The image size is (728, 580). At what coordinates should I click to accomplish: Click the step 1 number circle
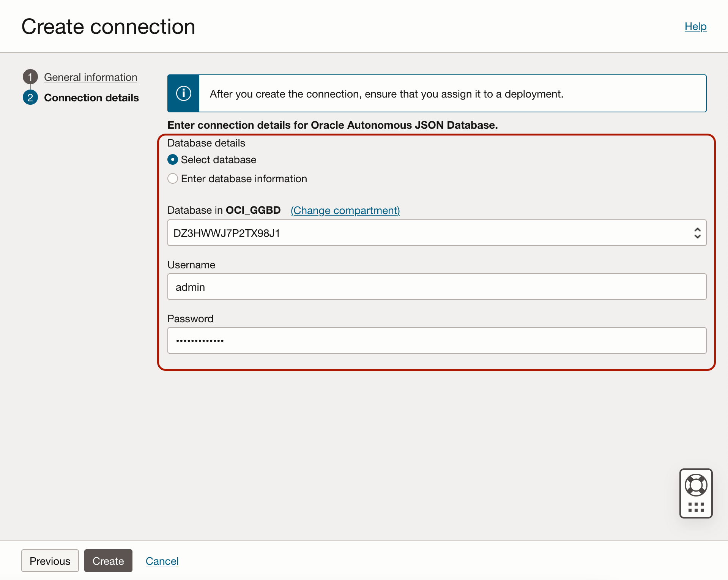point(30,77)
